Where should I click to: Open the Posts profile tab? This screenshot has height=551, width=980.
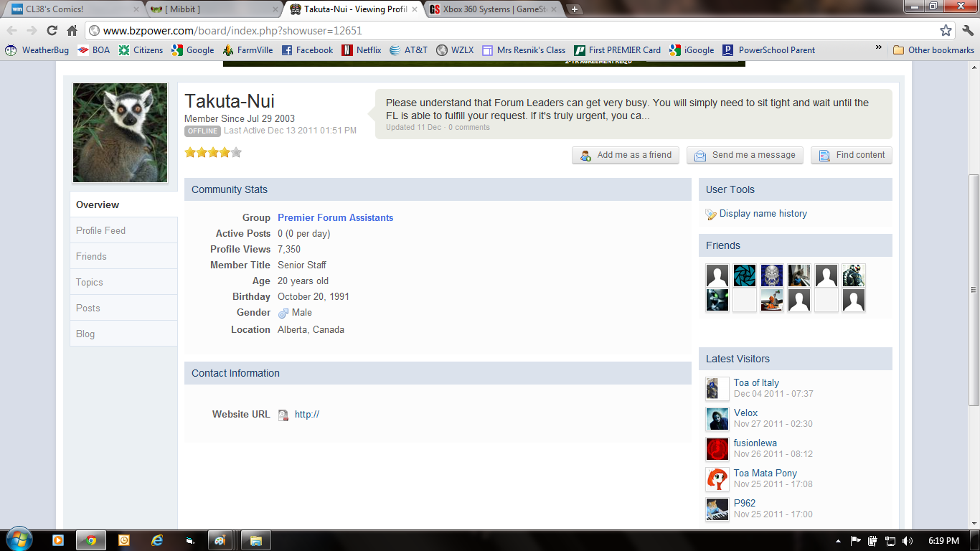click(x=123, y=308)
